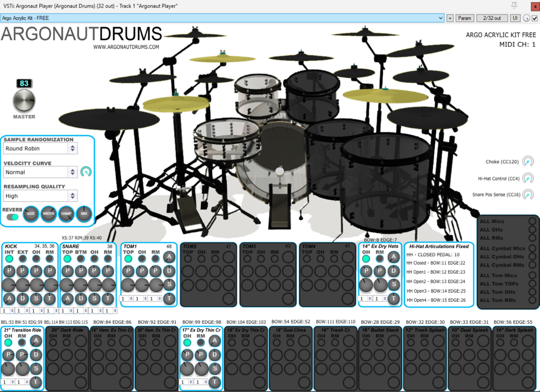Click the TOM1 decay D knob

click(169, 271)
